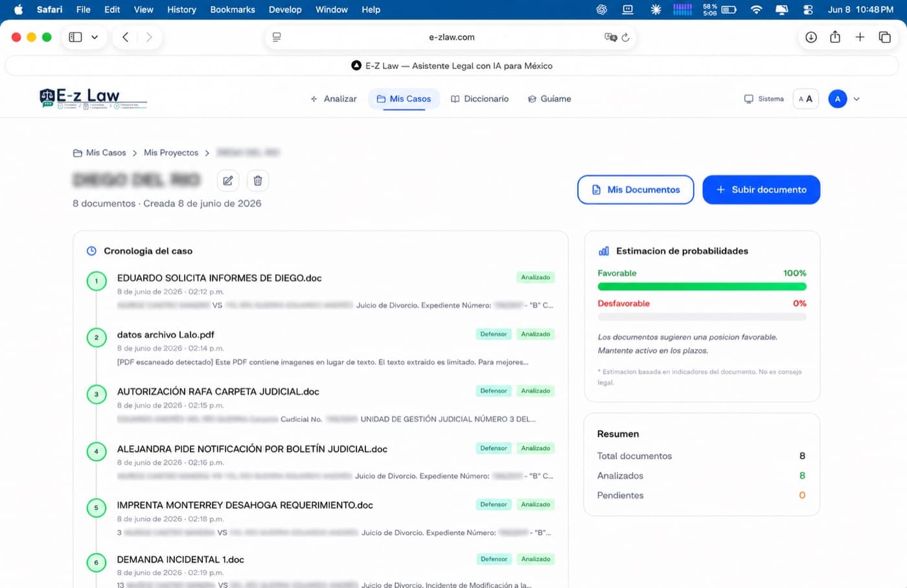907x588 pixels.
Task: Click the ChatGPT menu bar icon
Action: point(602,10)
